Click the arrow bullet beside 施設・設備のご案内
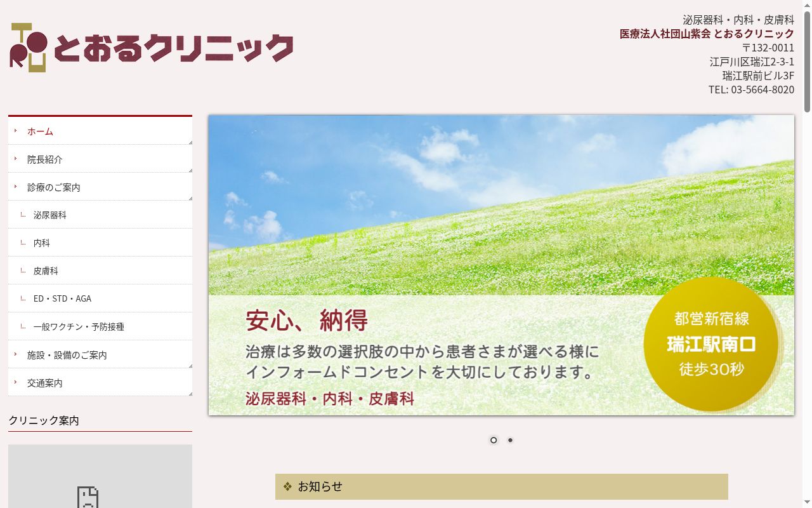 pyautogui.click(x=15, y=354)
